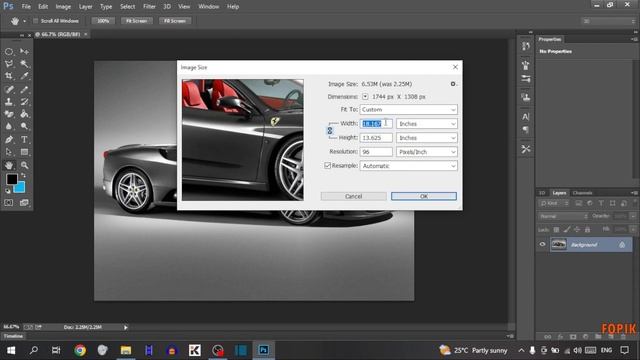Open the Image menu
The width and height of the screenshot is (640, 360).
[x=63, y=7]
